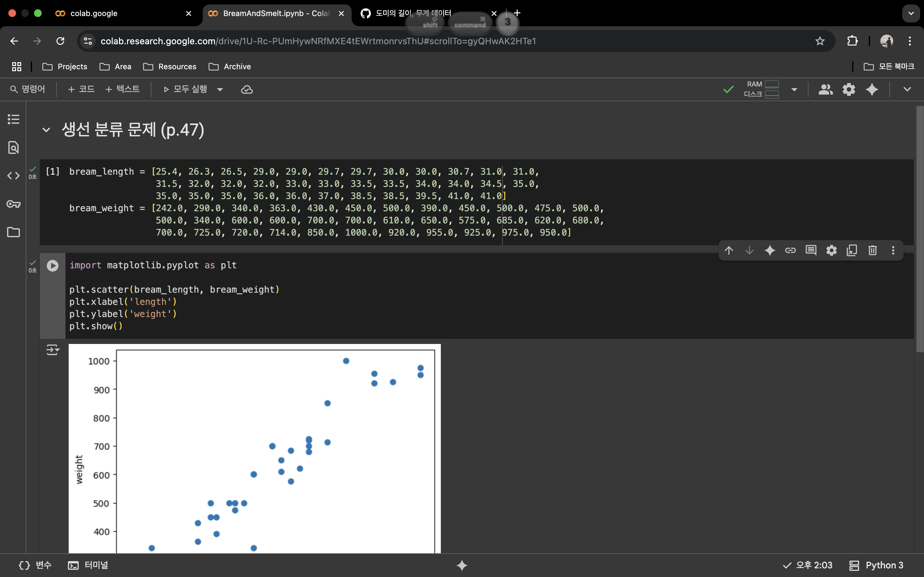
Task: Run the matplotlib scatter code cell
Action: [53, 266]
